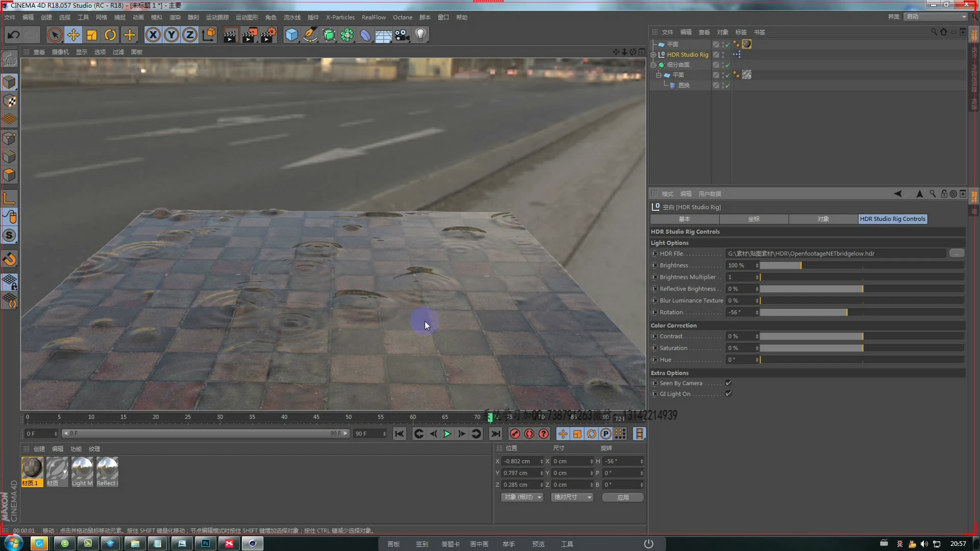Open the 界面 layout dropdown
Image resolution: width=980 pixels, height=551 pixels.
coord(936,17)
